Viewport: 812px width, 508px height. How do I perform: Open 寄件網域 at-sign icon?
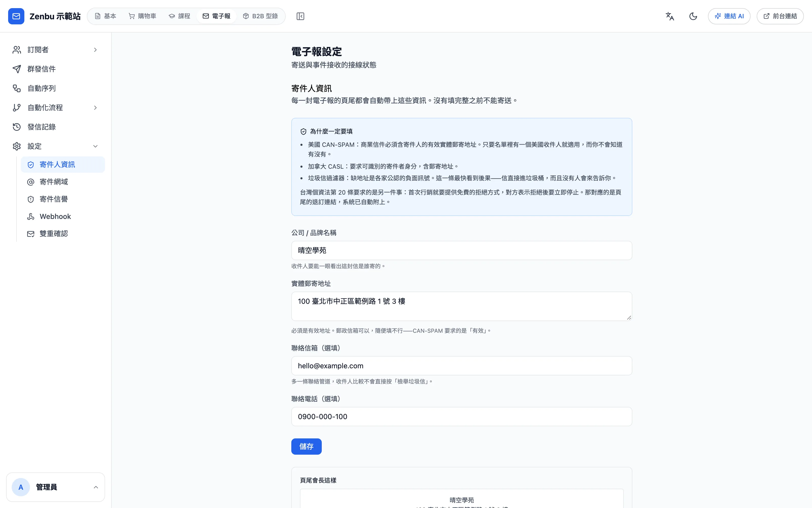click(30, 182)
